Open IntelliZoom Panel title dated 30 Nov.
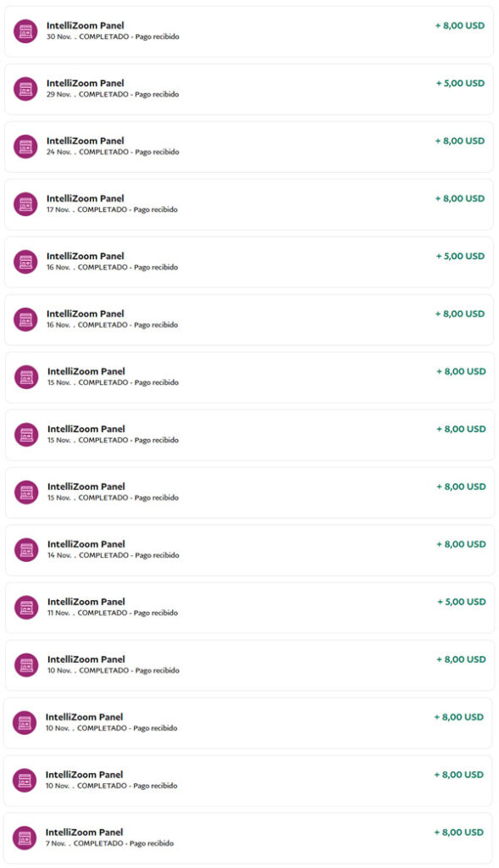Image resolution: width=499 pixels, height=868 pixels. point(86,25)
